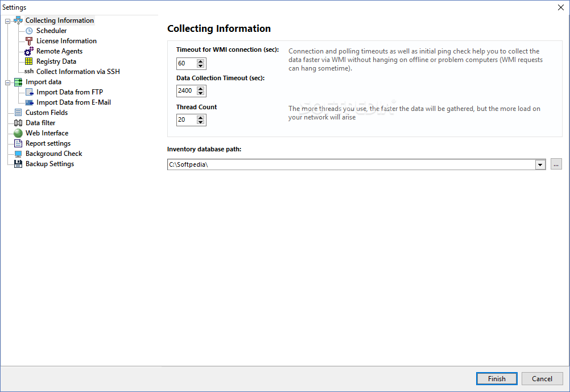The width and height of the screenshot is (570, 392).
Task: Select the Import data item
Action: [x=43, y=82]
